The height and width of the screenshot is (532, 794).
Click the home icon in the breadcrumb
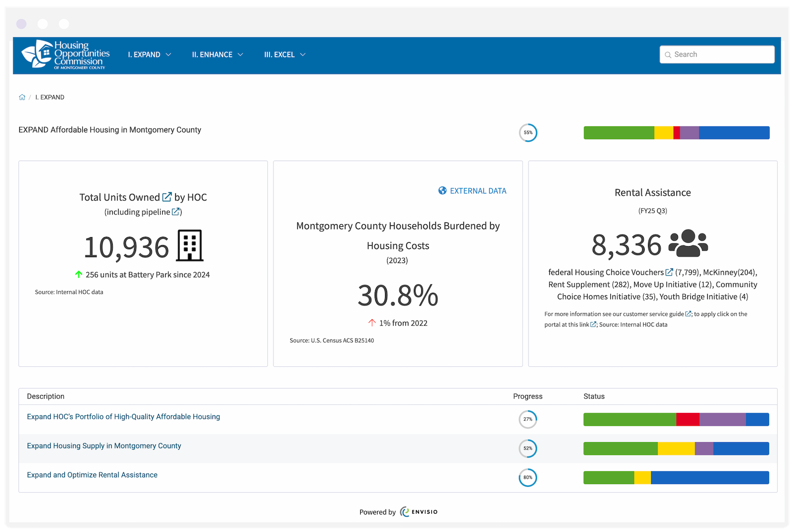pyautogui.click(x=22, y=97)
